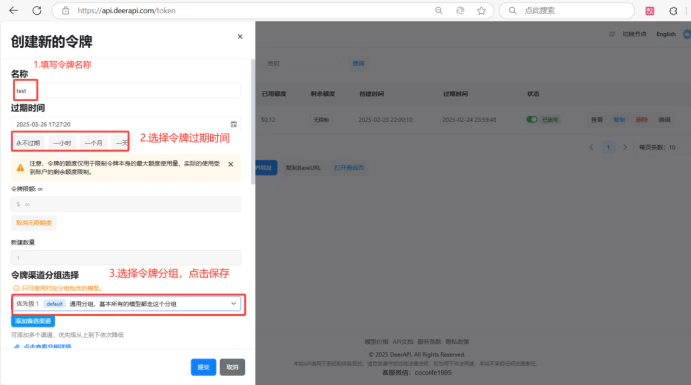Click 切换节点 in background page header
This screenshot has width=691, height=385.
[x=634, y=34]
